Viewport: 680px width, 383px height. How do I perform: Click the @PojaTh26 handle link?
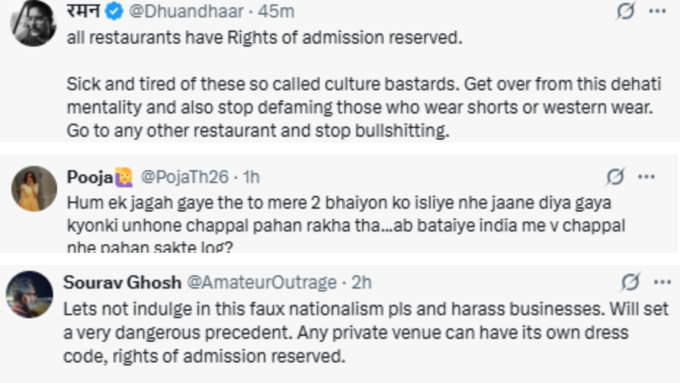[184, 177]
